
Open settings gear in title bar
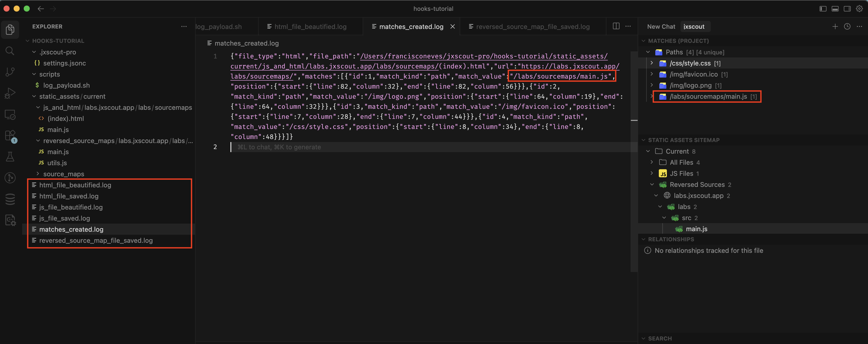coord(859,9)
